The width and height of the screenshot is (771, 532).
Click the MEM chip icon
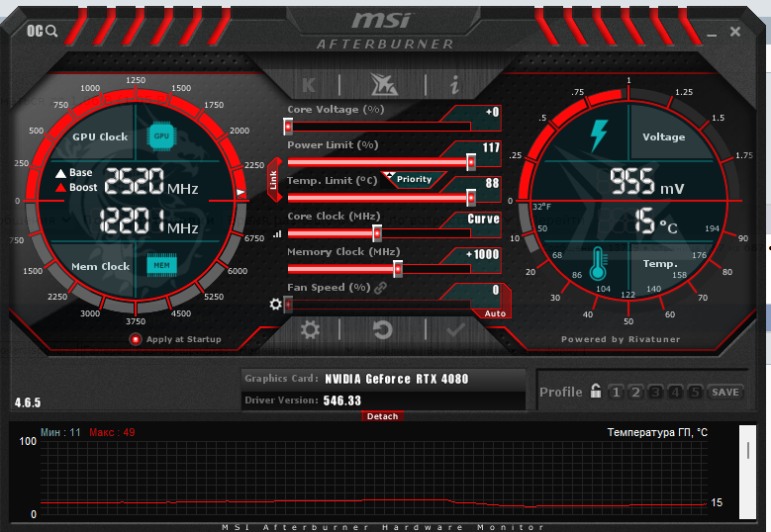coord(161,265)
